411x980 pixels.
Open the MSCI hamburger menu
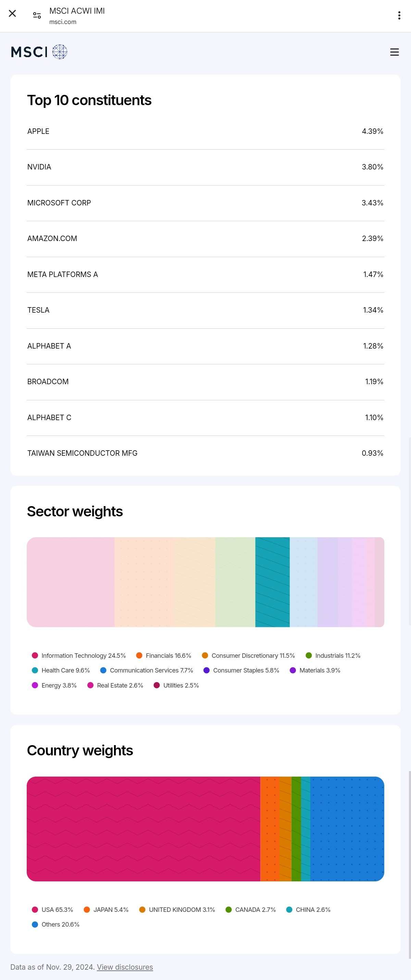pyautogui.click(x=394, y=52)
